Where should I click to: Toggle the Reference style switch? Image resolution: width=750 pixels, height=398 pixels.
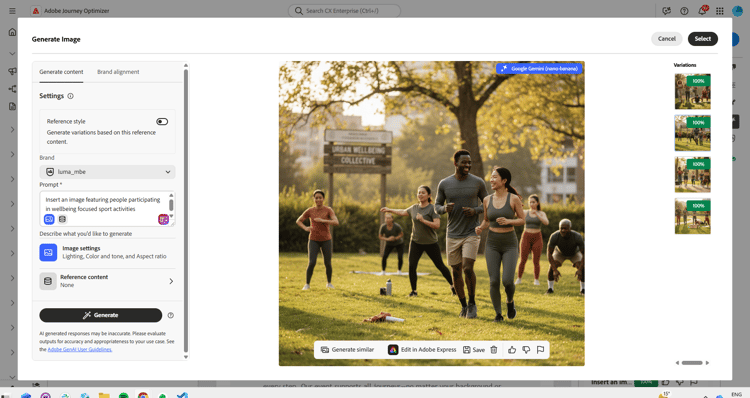(162, 122)
